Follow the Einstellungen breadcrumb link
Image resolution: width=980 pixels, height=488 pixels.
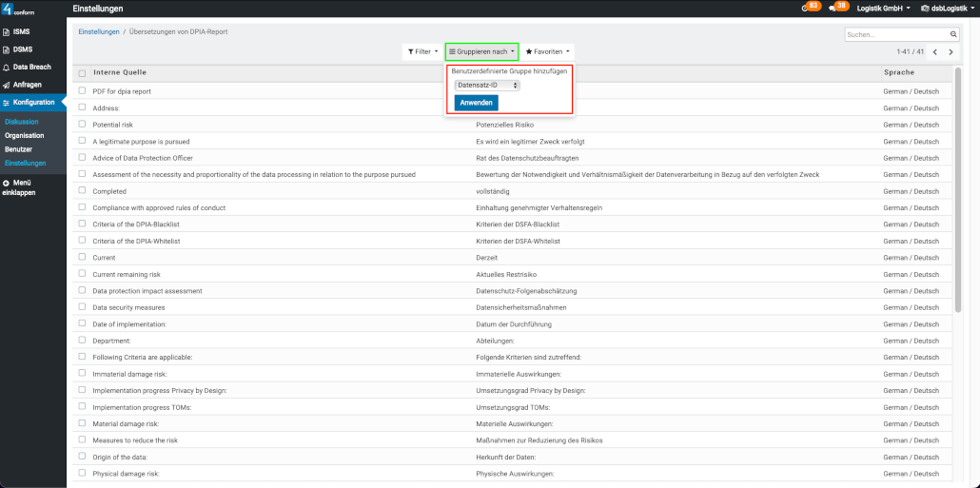99,31
